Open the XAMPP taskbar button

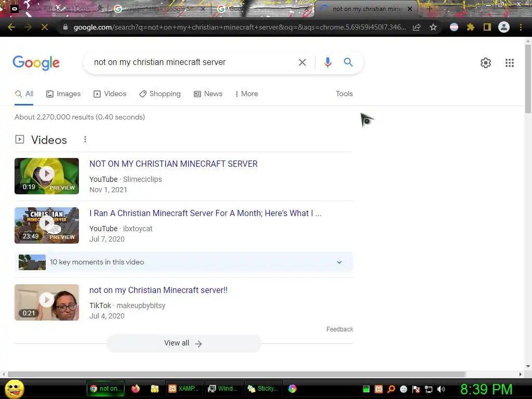coord(184,389)
